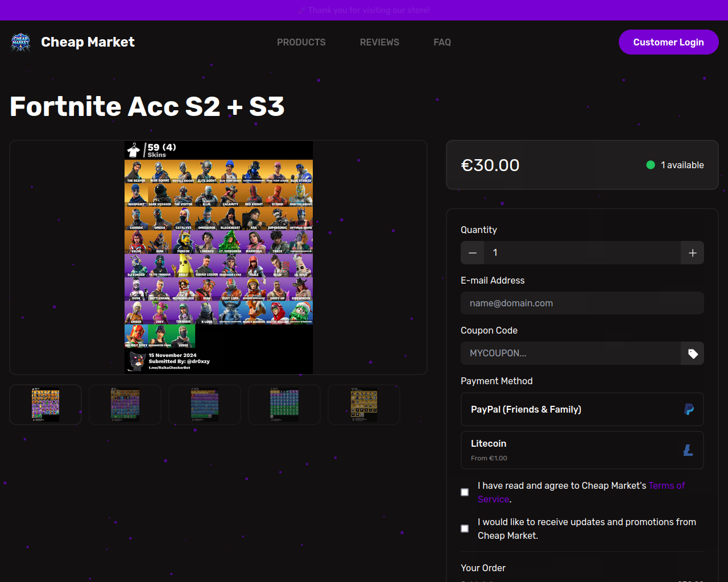The height and width of the screenshot is (582, 728).
Task: Click the Litecoin logo icon
Action: [688, 450]
